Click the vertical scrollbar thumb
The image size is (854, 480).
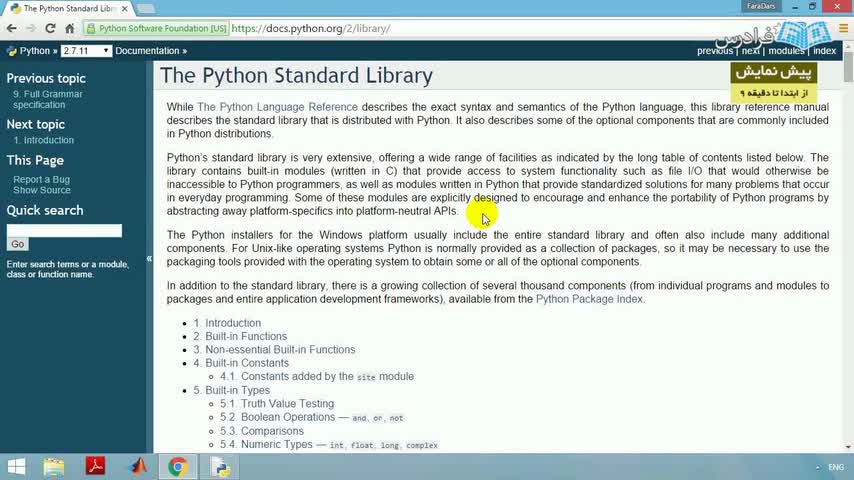[x=848, y=67]
